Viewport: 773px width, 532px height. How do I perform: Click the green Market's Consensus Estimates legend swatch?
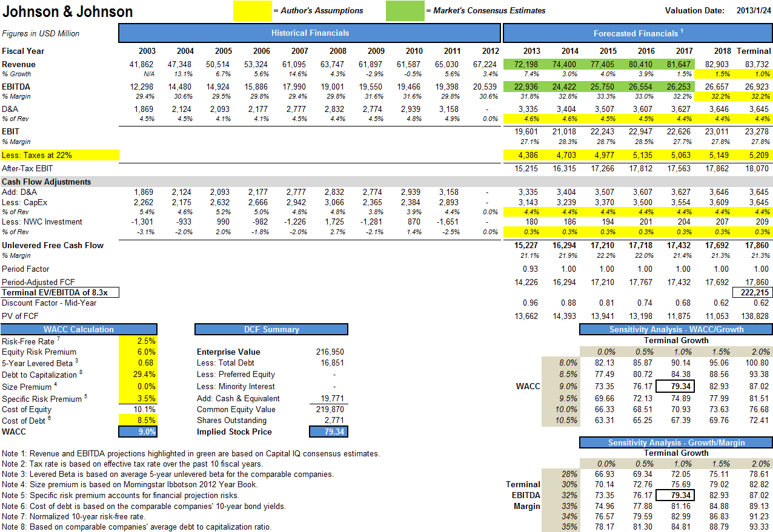coord(405,11)
